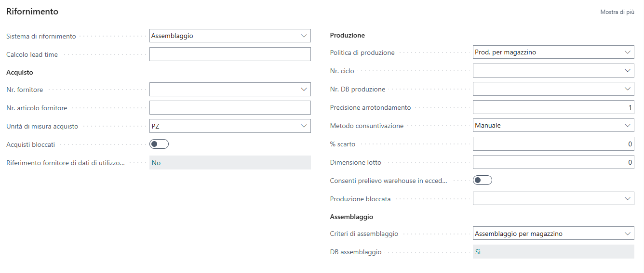Click the Precisione arrotondamento field
Image resolution: width=644 pixels, height=273 pixels.
(x=553, y=107)
